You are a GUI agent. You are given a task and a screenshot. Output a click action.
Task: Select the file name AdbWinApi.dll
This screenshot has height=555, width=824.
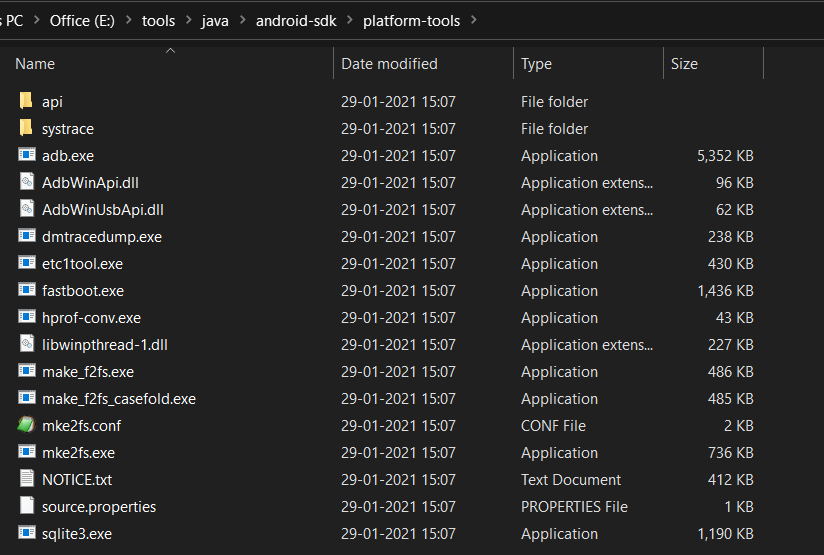[x=90, y=183]
